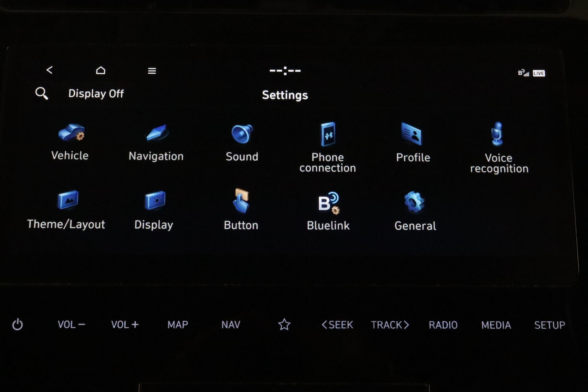Select Voice recognition microphone icon
The height and width of the screenshot is (392, 588).
point(497,134)
